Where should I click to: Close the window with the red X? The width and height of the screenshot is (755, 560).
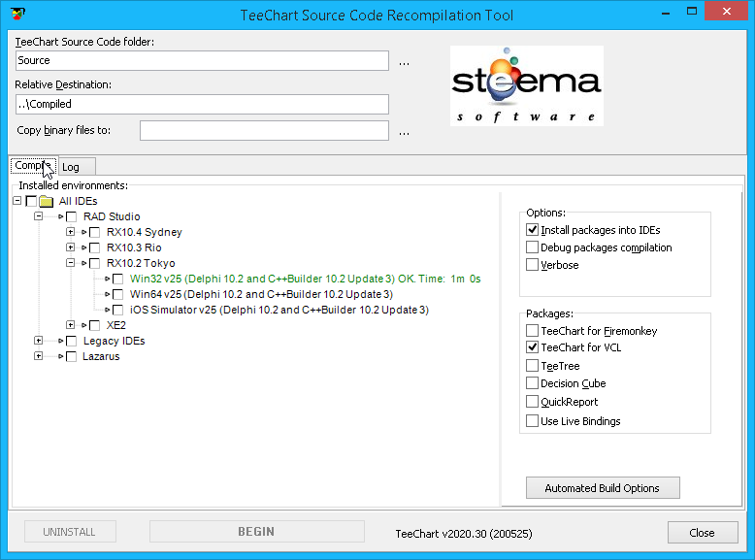pyautogui.click(x=727, y=11)
